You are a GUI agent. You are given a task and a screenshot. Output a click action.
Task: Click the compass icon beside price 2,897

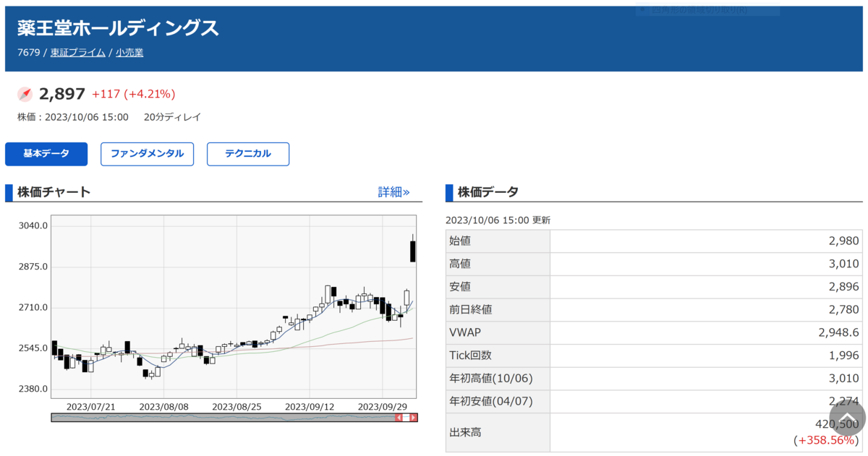25,94
